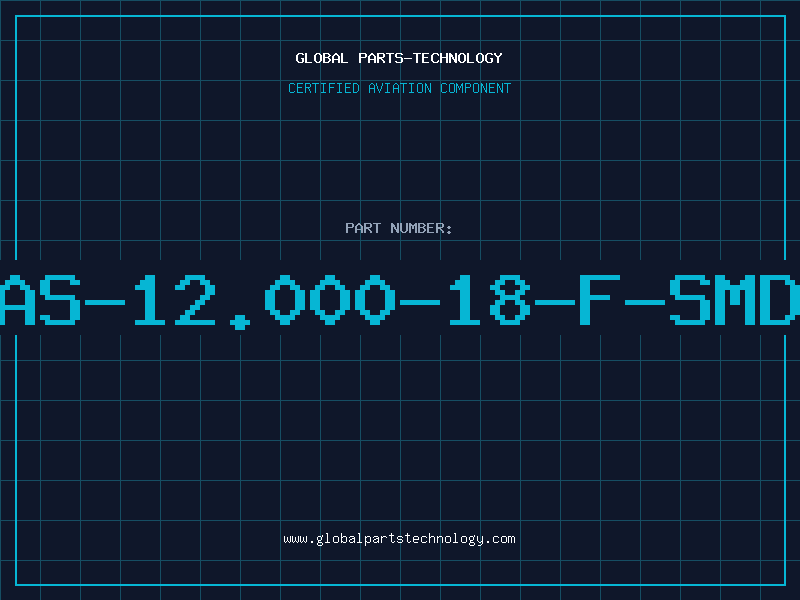
Task: Click the 'CERTIFIED AVIATION COMPONENT' subtitle
Action: coord(399,88)
